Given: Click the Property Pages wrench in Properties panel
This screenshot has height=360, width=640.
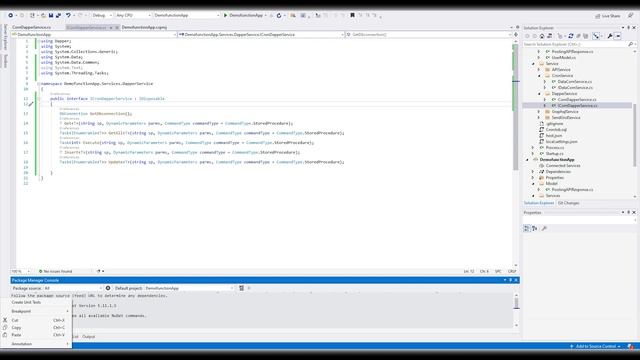Looking at the screenshot, I should 544,229.
